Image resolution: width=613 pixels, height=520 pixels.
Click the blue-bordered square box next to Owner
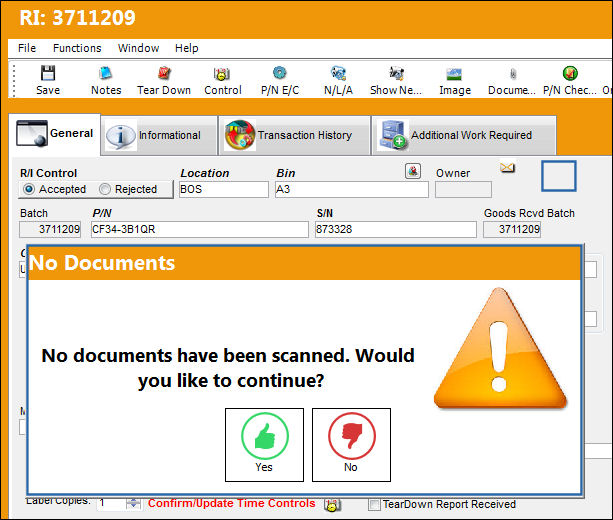coord(559,176)
